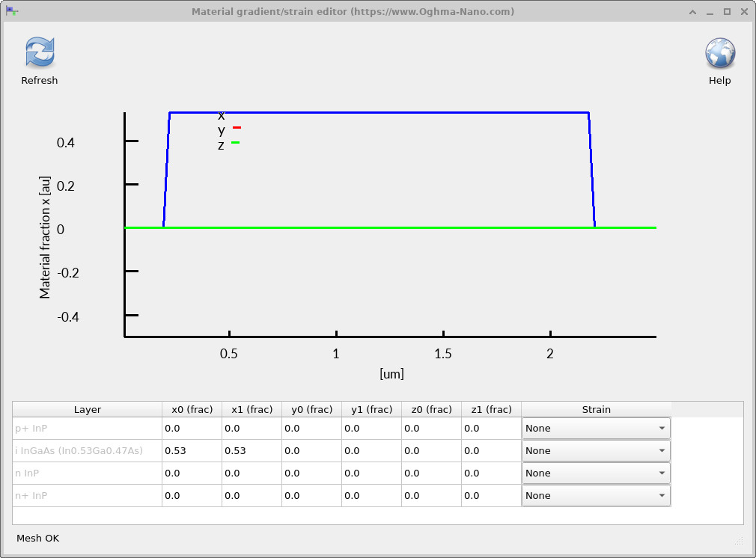Select y0 cell of i InGaAs row
Image resolution: width=756 pixels, height=558 pixels.
point(311,450)
